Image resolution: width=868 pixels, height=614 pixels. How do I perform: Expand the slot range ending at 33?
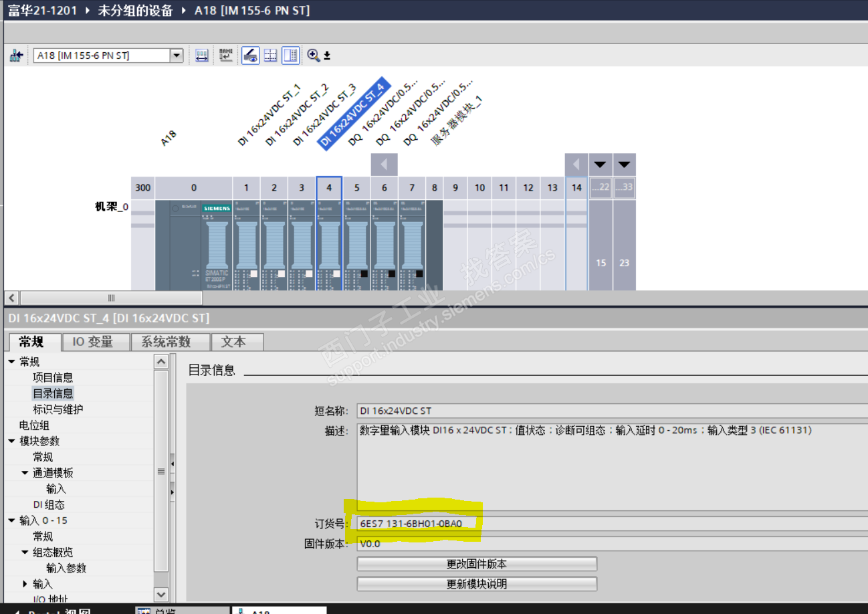tap(624, 165)
